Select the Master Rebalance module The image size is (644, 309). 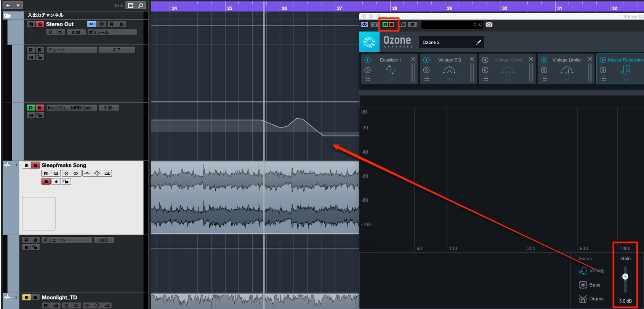(620, 69)
